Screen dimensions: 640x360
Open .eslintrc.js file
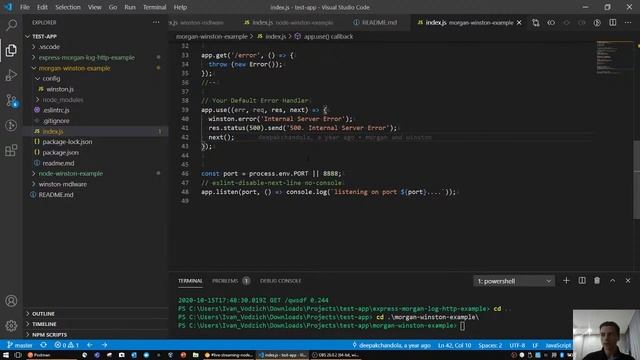click(x=56, y=110)
